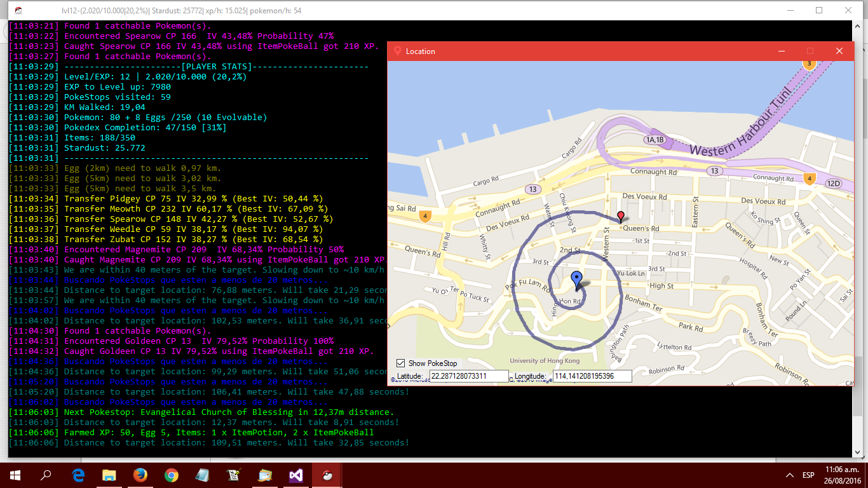Open the Notepad icon in the taskbar
This screenshot has height=488, width=868.
click(x=202, y=475)
